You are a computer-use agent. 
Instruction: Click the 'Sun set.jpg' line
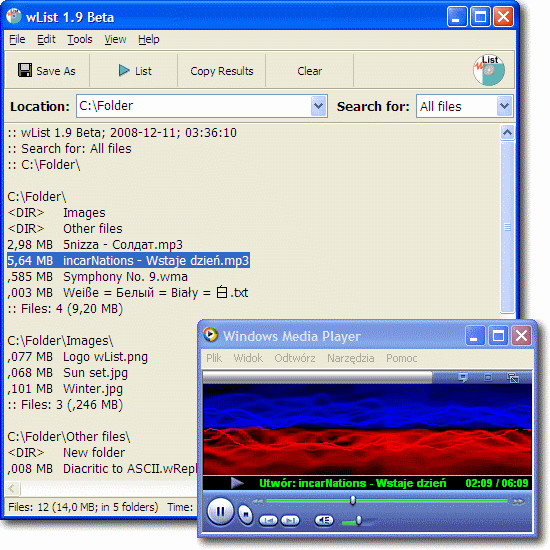click(x=68, y=373)
